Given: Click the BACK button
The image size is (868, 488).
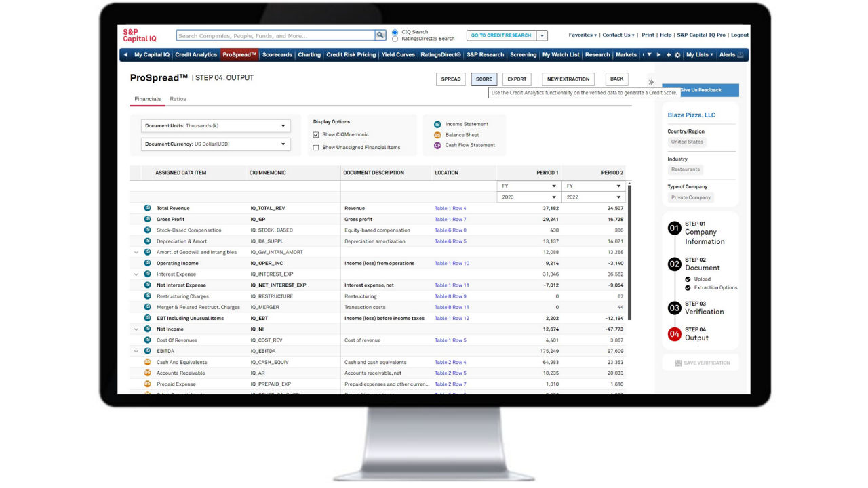Looking at the screenshot, I should (616, 79).
